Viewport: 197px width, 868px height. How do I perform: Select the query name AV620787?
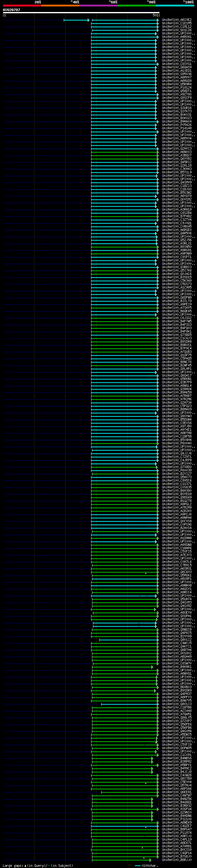(11, 10)
